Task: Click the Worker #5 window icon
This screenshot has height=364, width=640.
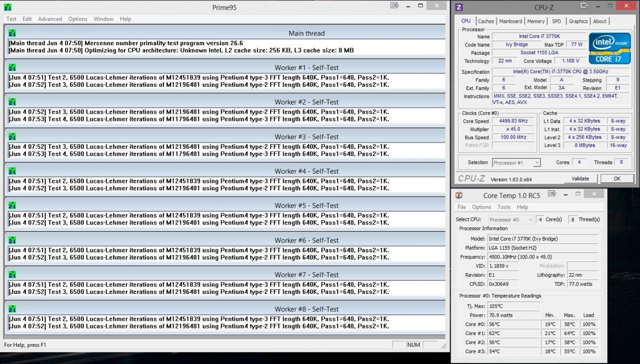Action: (x=12, y=206)
